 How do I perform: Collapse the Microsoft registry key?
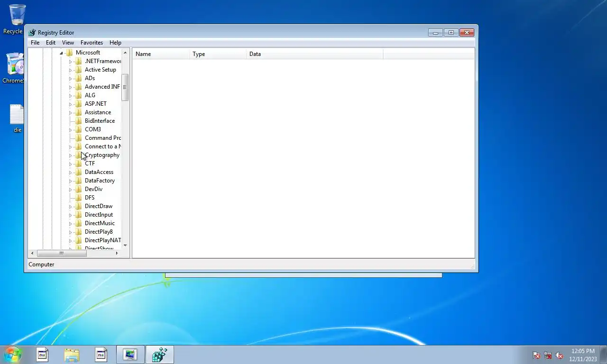pyautogui.click(x=62, y=53)
